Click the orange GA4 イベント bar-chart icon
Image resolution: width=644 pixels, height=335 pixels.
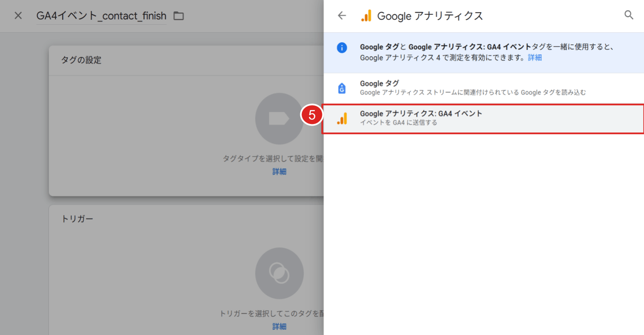pyautogui.click(x=342, y=118)
